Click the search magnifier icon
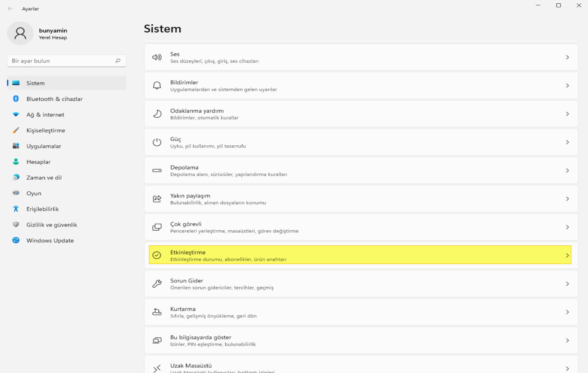 pyautogui.click(x=118, y=61)
